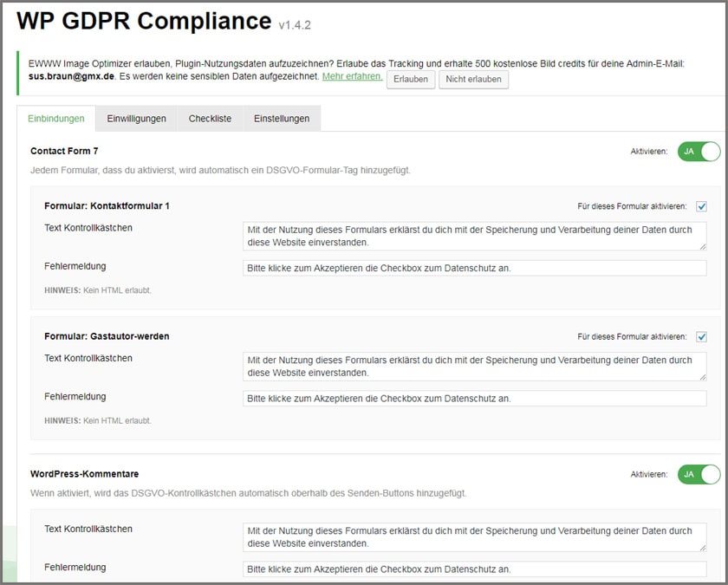The width and height of the screenshot is (728, 585).
Task: Open the Einwilligungen tab
Action: [136, 119]
